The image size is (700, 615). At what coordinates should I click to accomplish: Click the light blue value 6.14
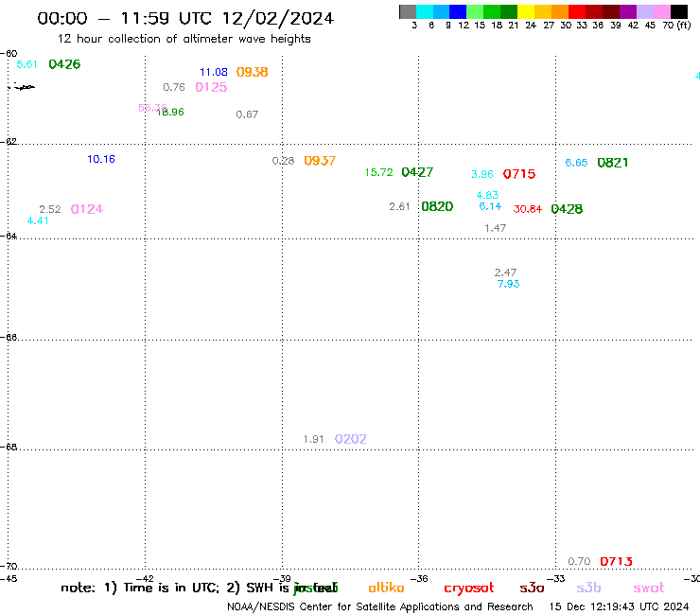[x=490, y=207]
